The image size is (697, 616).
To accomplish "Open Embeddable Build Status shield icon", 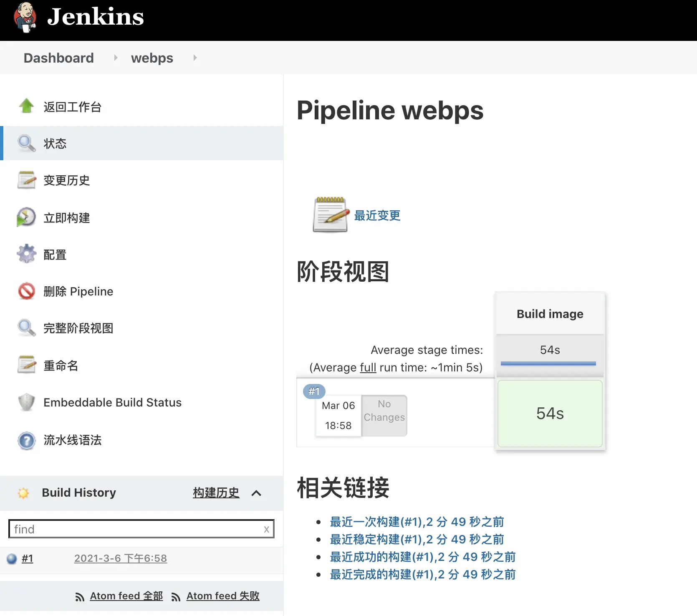I will click(26, 402).
